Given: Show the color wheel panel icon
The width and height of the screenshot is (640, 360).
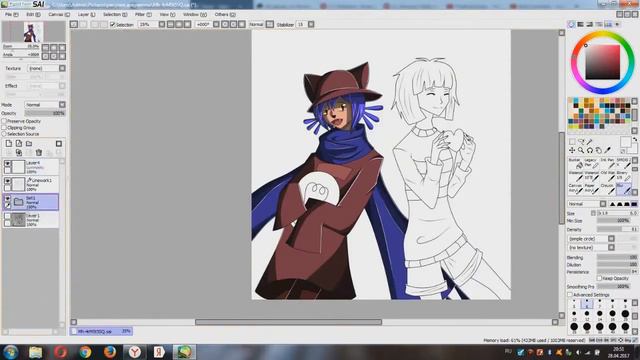Looking at the screenshot, I should point(571,24).
